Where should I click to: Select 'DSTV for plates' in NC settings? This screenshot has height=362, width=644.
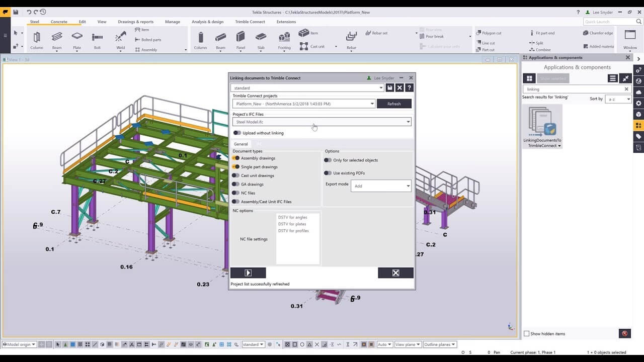click(292, 224)
